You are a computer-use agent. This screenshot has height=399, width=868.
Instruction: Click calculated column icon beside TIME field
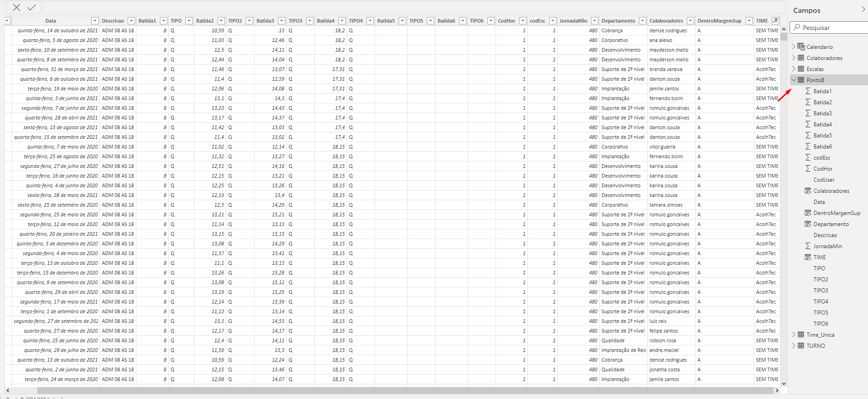tap(808, 257)
